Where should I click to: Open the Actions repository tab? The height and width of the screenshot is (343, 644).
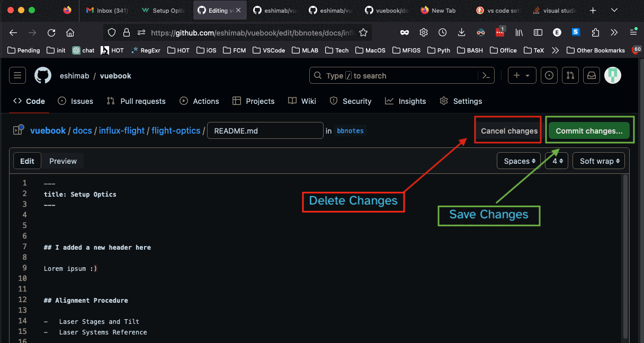click(x=199, y=101)
